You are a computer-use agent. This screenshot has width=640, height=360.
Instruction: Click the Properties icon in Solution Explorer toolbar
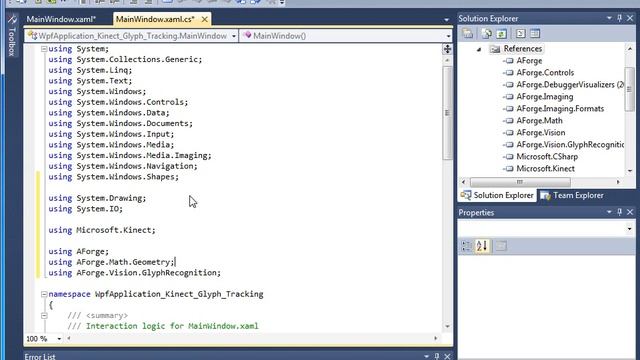(468, 34)
